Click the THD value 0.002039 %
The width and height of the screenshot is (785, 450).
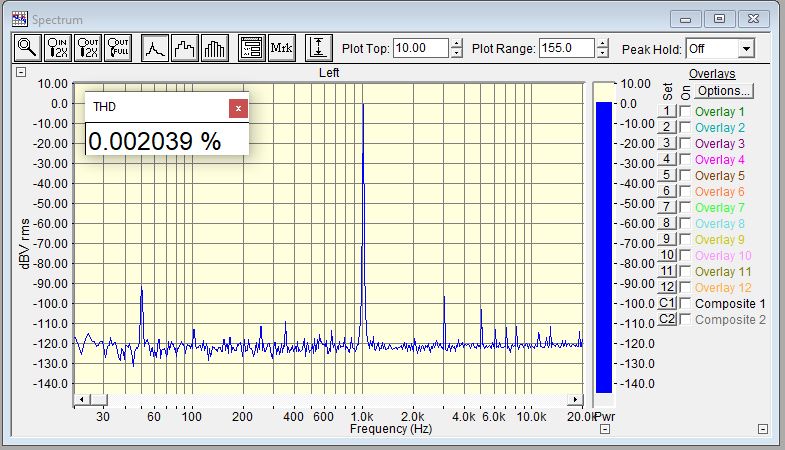pos(155,141)
